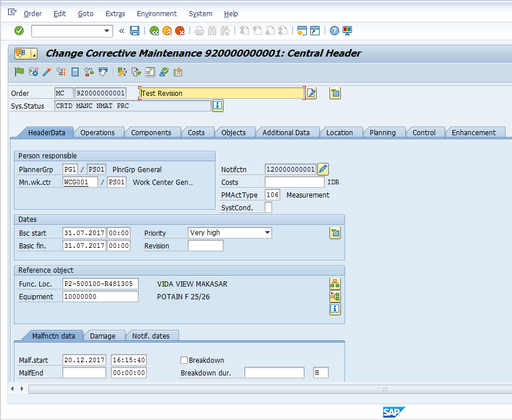Click the print shop papers icon
512x420 pixels.
tap(102, 72)
